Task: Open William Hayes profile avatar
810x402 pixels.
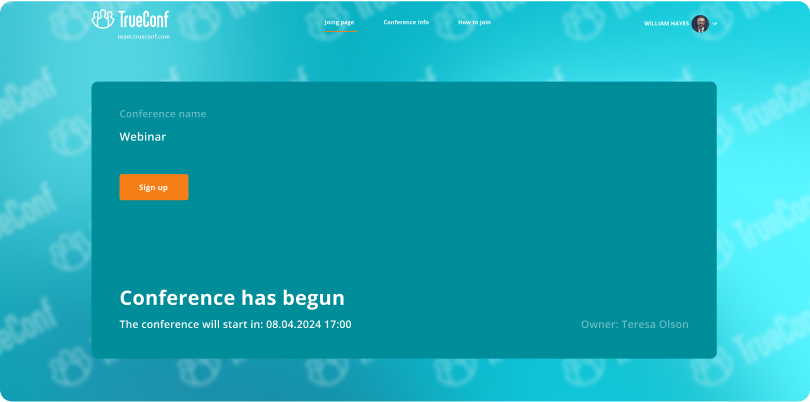Action: tap(700, 23)
